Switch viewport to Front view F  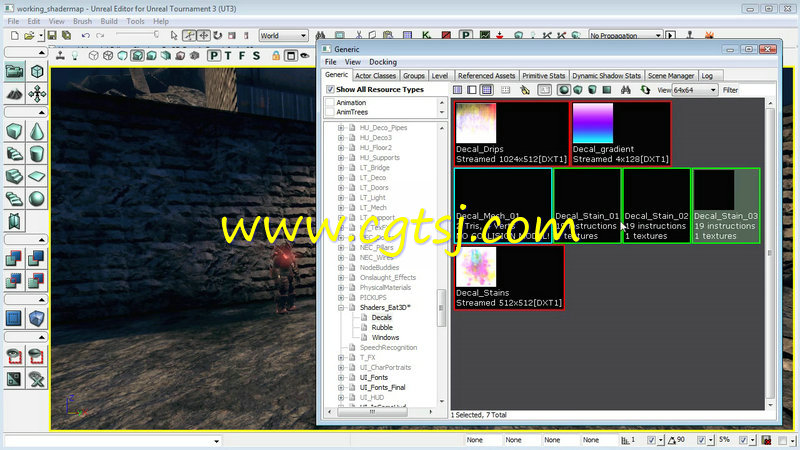pos(242,56)
